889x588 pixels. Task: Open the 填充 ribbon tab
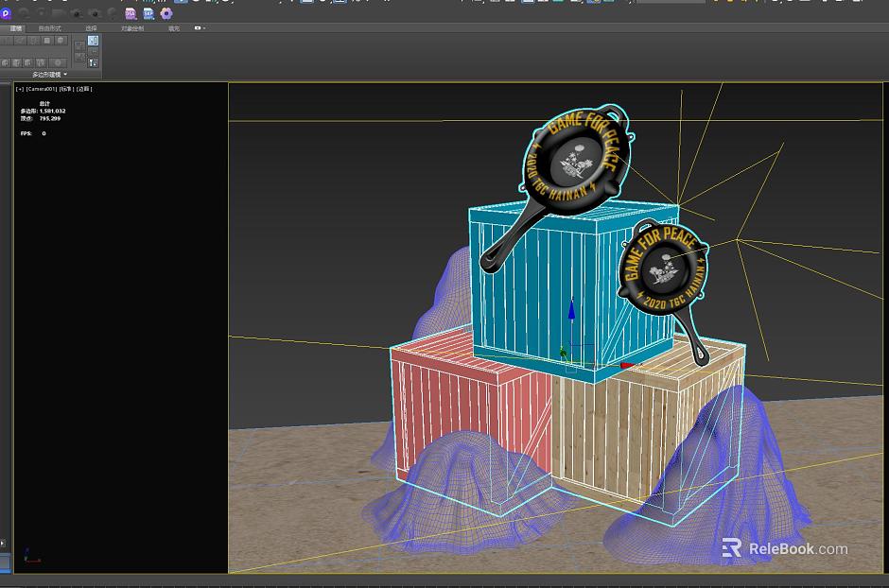tap(173, 27)
